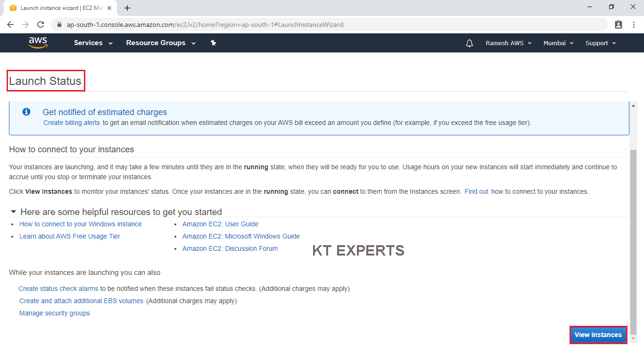Click the browser back arrow

click(10, 25)
